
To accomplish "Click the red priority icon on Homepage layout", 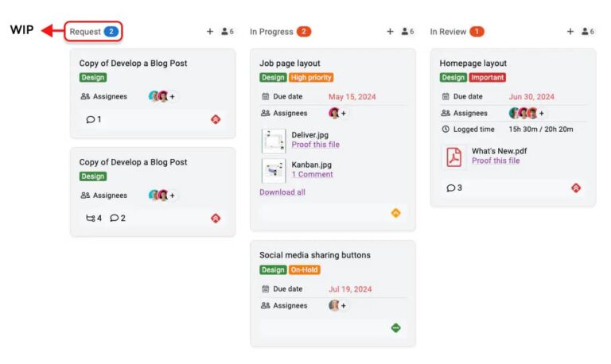I will tap(576, 188).
